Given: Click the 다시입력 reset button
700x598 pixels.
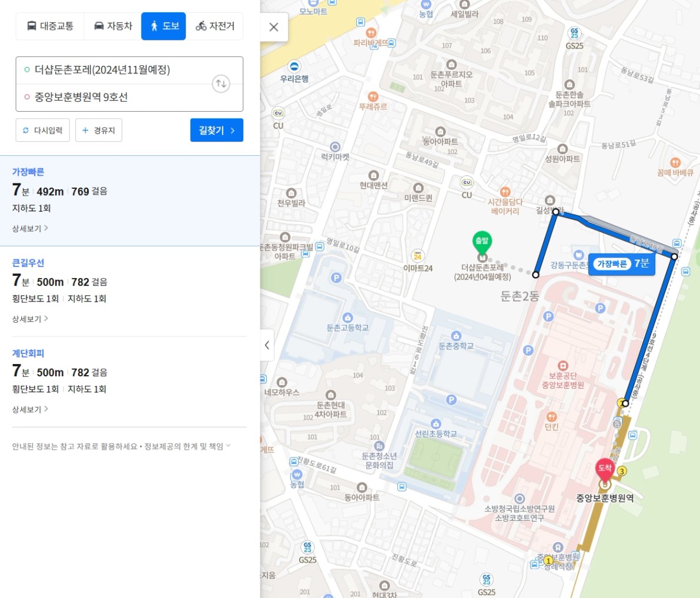Looking at the screenshot, I should click(43, 130).
